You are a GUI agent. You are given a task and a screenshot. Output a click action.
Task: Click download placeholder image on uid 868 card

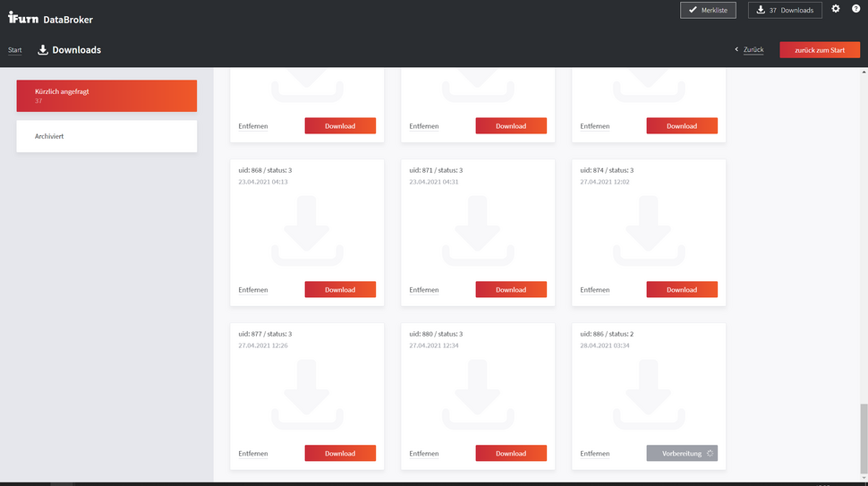(307, 231)
